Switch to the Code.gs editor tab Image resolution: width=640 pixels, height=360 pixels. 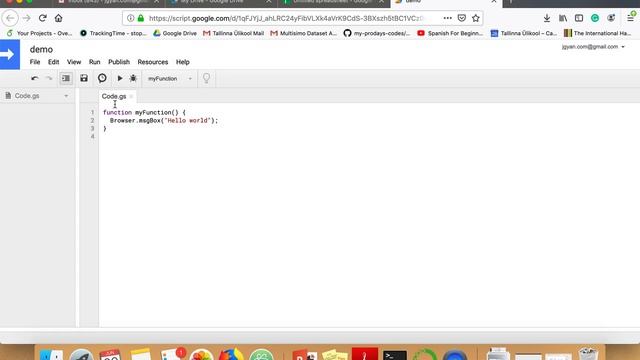pyautogui.click(x=114, y=96)
